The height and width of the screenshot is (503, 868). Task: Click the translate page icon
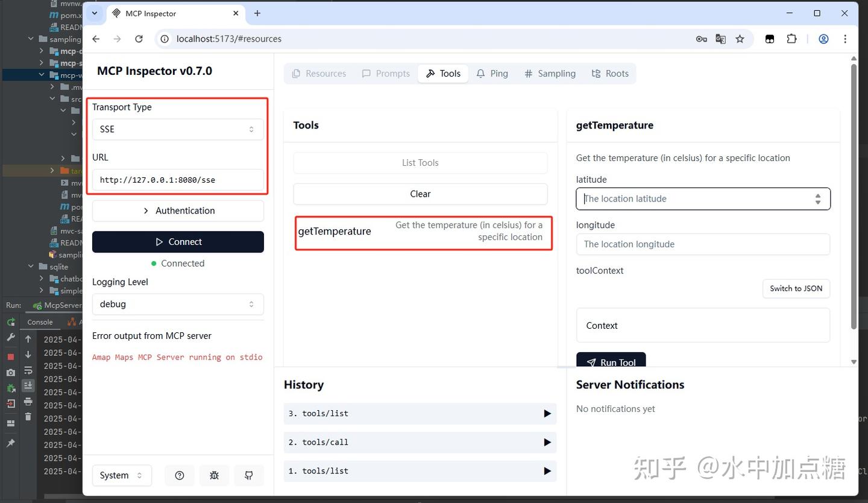pos(720,39)
